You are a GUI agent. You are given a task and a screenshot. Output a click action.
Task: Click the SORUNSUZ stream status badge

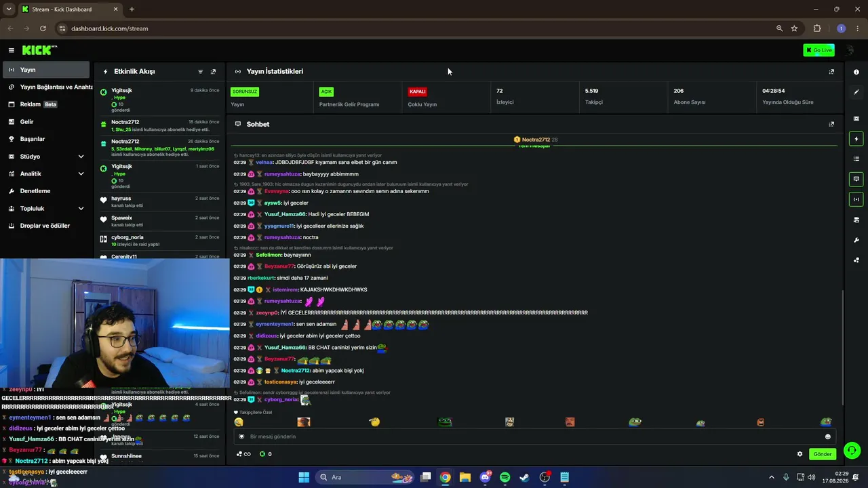click(245, 91)
